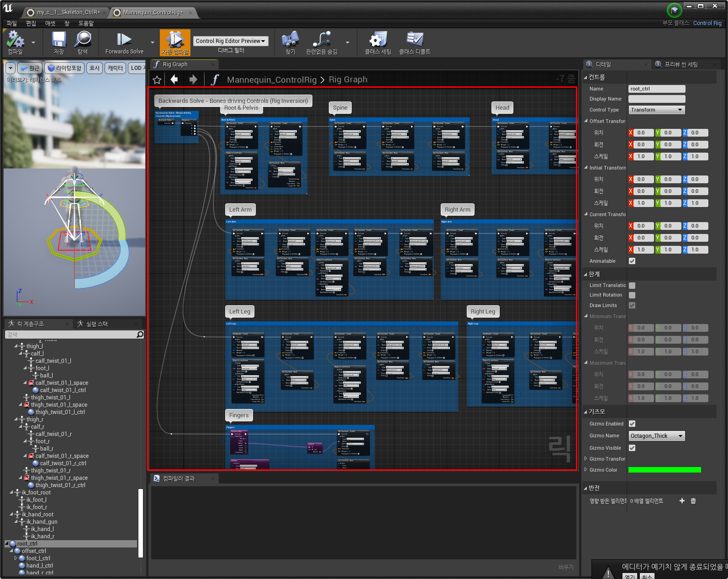Close the Details tab
The height and width of the screenshot is (579, 728).
pyautogui.click(x=646, y=64)
